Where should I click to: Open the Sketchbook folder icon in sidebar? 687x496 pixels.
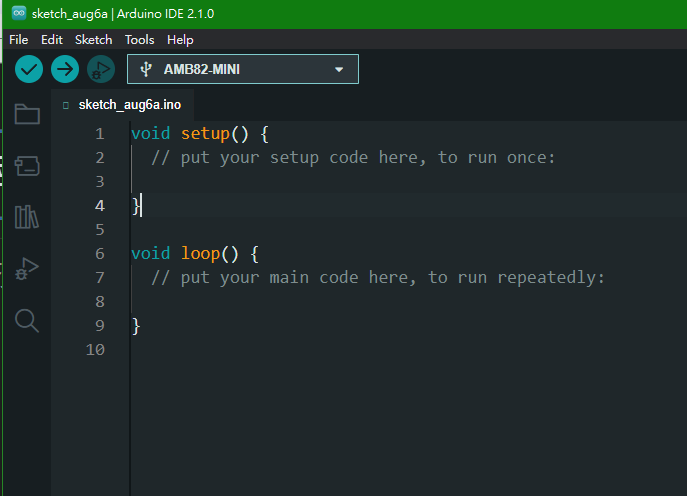[27, 114]
